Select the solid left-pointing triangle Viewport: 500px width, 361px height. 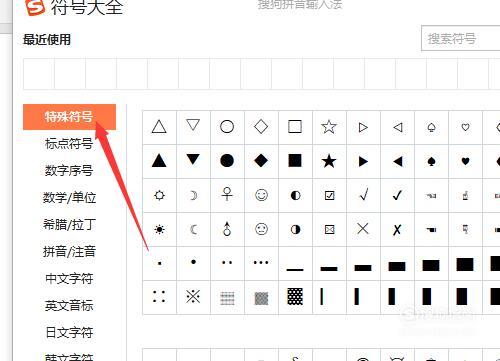tap(398, 162)
